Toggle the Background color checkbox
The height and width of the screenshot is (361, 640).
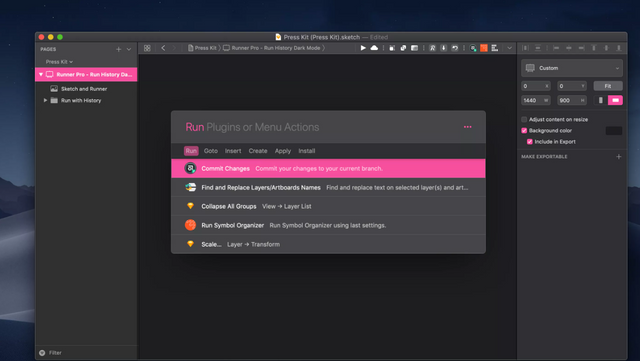point(524,131)
